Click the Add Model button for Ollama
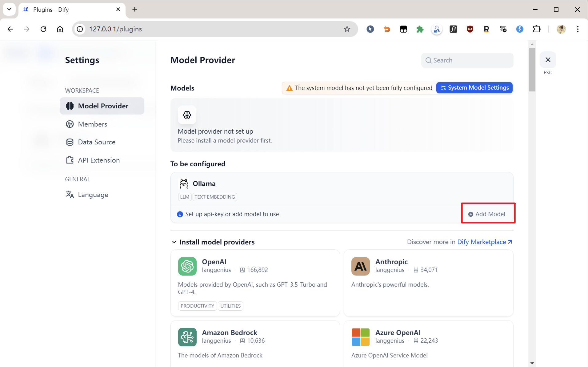 coord(487,214)
